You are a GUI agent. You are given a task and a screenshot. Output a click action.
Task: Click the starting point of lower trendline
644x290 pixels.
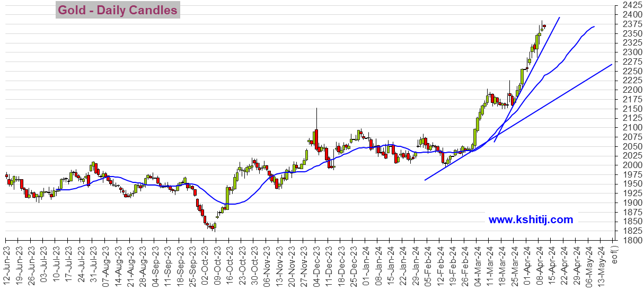click(425, 180)
